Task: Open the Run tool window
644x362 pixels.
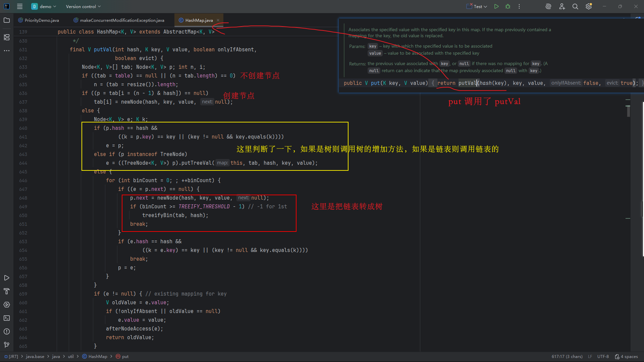Action: [7, 278]
